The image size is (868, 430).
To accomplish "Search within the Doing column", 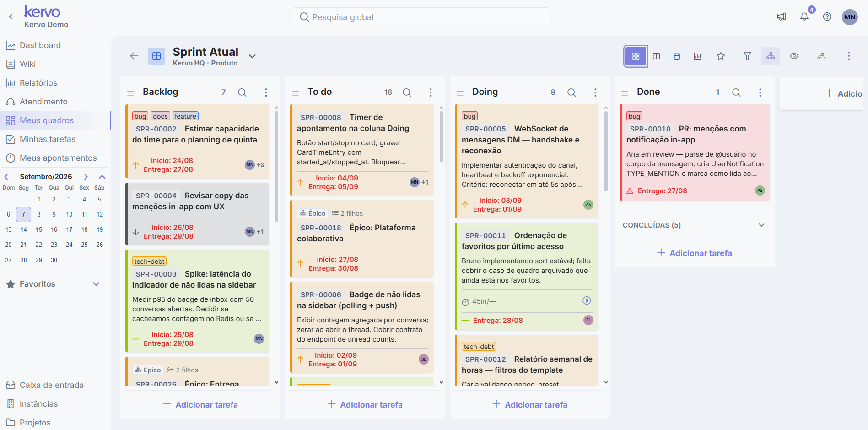I will (572, 93).
